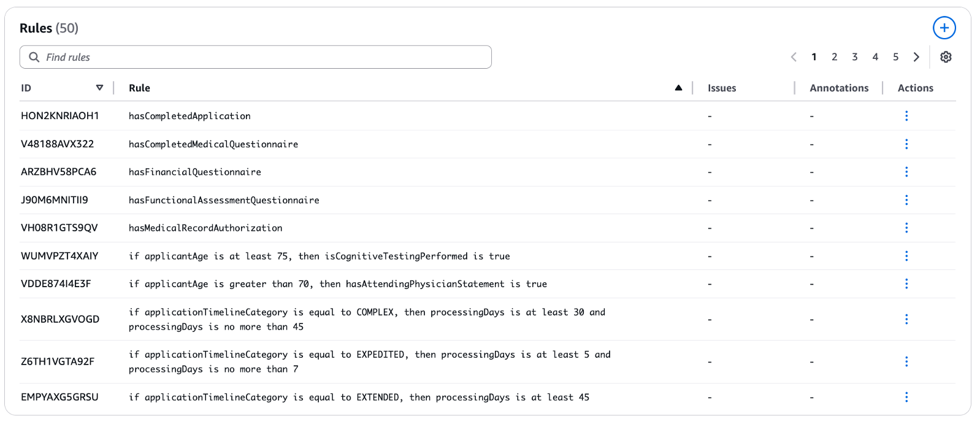Sort by ID column arrow

click(99, 88)
